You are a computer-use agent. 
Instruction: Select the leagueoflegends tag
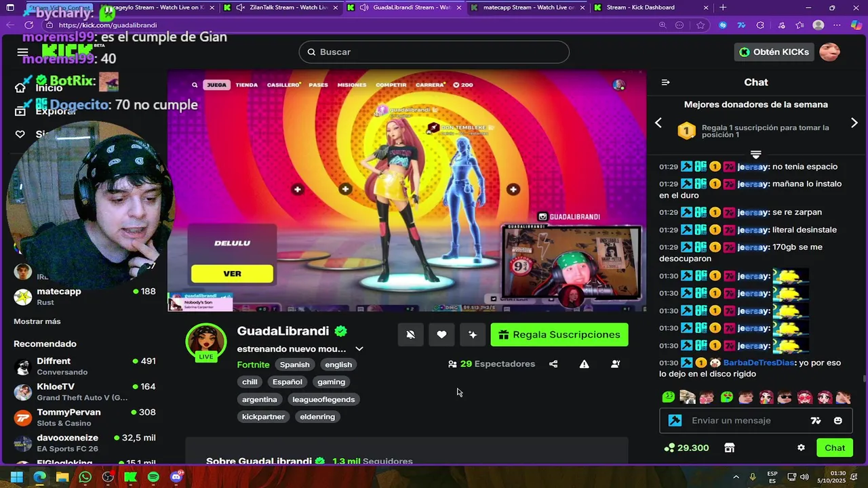click(323, 400)
